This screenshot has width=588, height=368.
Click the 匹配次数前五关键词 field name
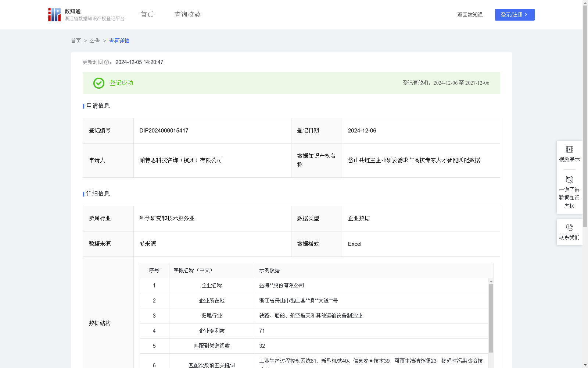click(212, 365)
